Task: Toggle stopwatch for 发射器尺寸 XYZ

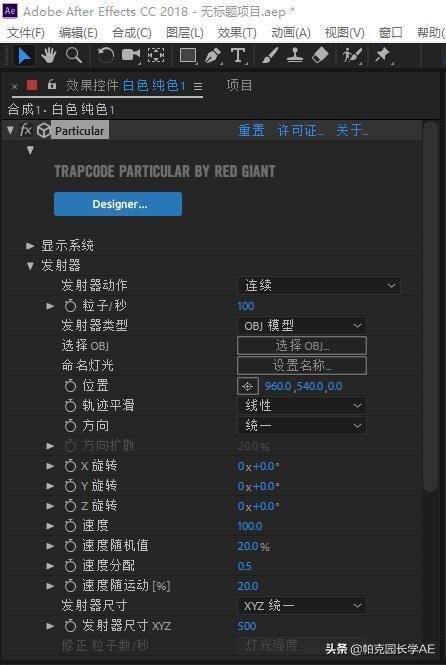Action: point(70,626)
